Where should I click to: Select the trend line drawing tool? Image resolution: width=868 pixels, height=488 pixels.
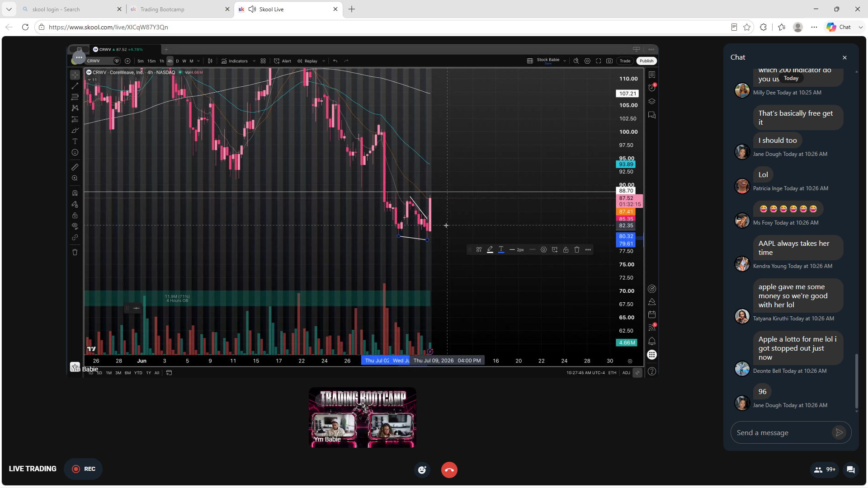coord(75,86)
